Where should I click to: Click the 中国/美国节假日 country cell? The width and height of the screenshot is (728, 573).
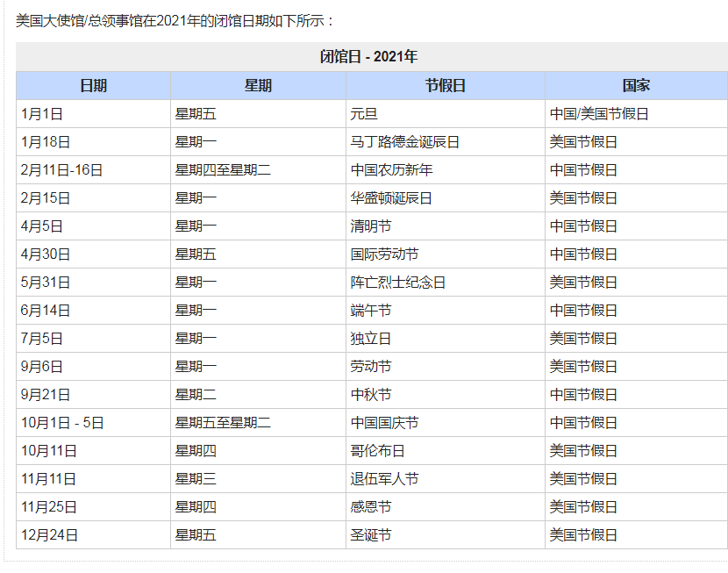[x=599, y=114]
